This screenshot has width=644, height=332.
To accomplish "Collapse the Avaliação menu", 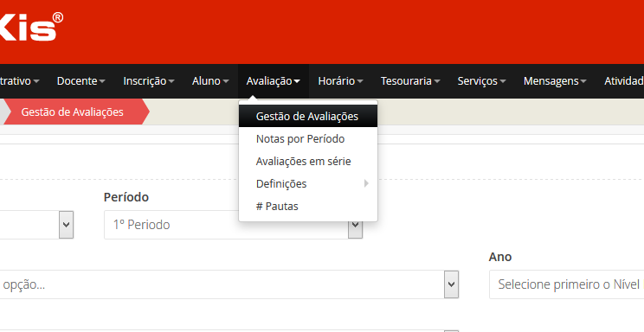I will (x=274, y=81).
